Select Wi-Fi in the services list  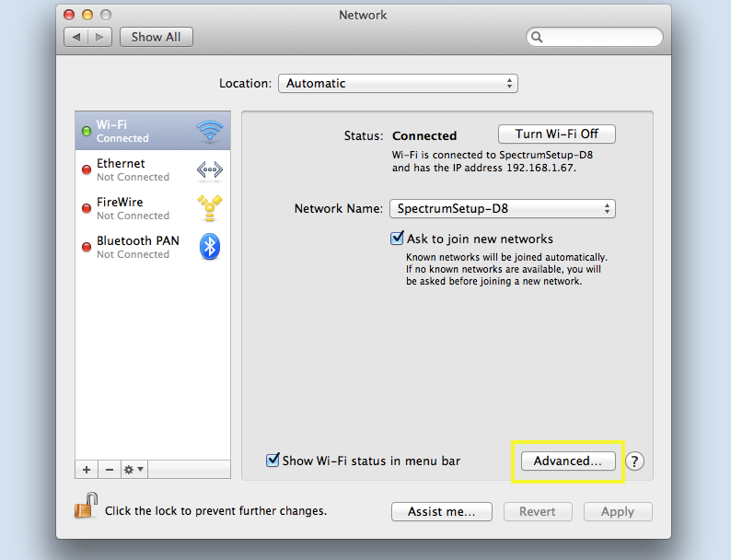click(x=153, y=131)
